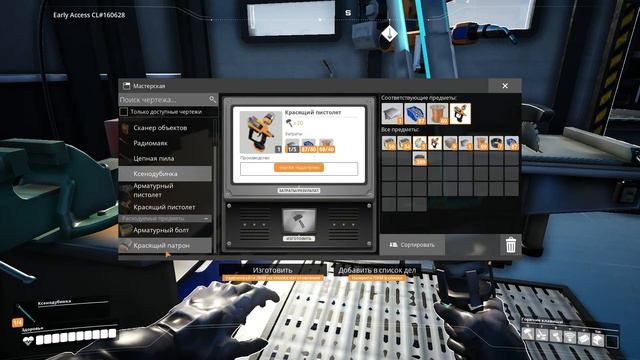The height and width of the screenshot is (360, 640).
Task: Click the orange button under Производство
Action: [x=299, y=168]
